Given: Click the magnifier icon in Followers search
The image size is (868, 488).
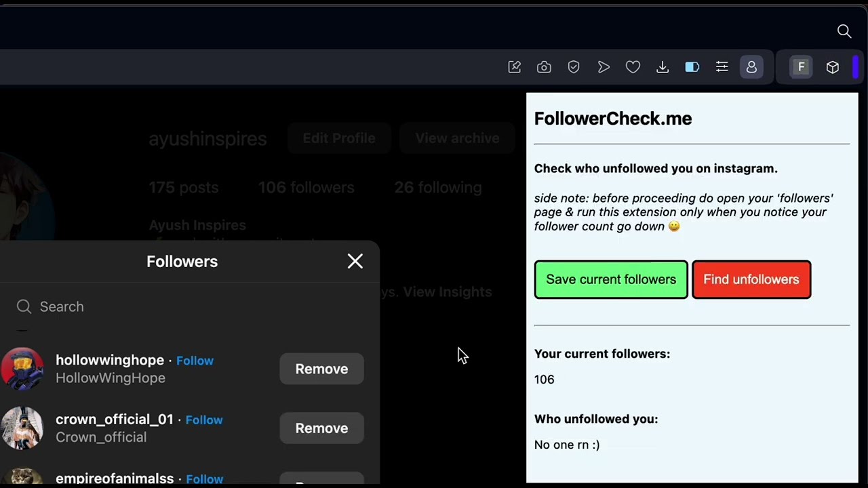Looking at the screenshot, I should tap(24, 306).
